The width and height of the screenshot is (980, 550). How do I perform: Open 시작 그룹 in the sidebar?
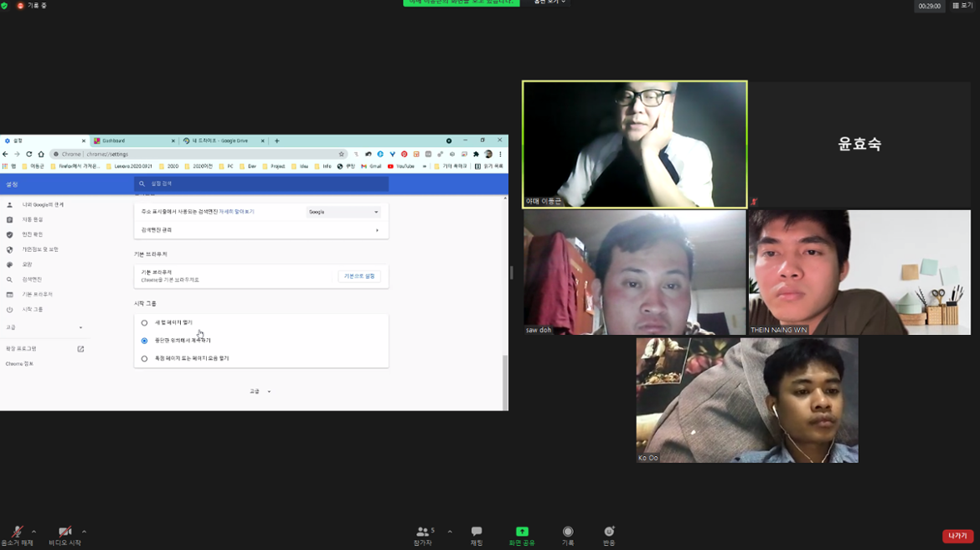coord(33,310)
